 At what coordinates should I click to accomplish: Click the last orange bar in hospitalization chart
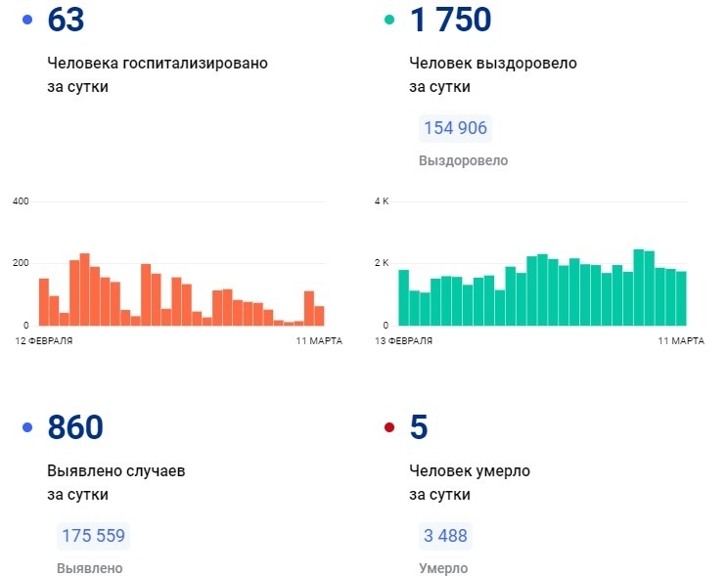pyautogui.click(x=319, y=315)
